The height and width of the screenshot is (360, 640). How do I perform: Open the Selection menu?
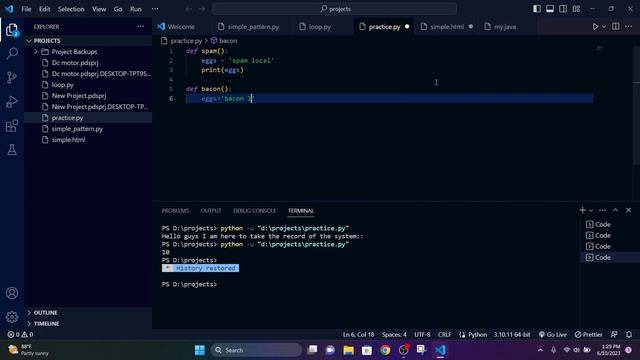[71, 9]
